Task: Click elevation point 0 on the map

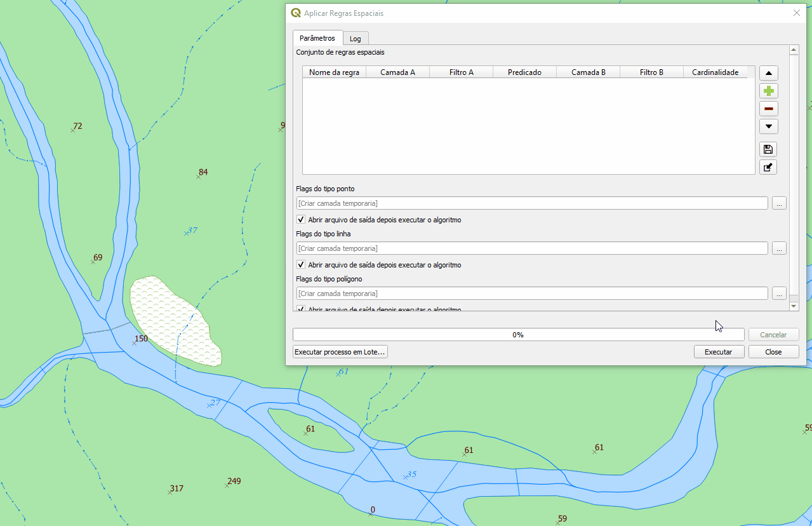Action: tap(372, 511)
